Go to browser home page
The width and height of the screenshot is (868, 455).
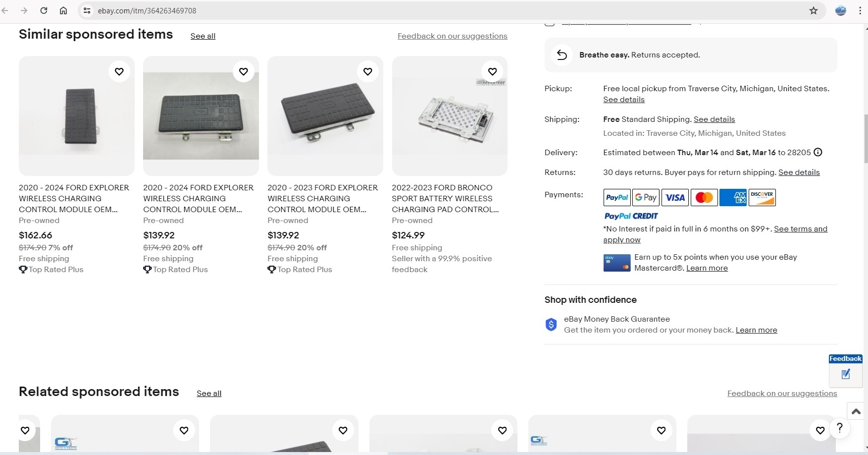(63, 10)
